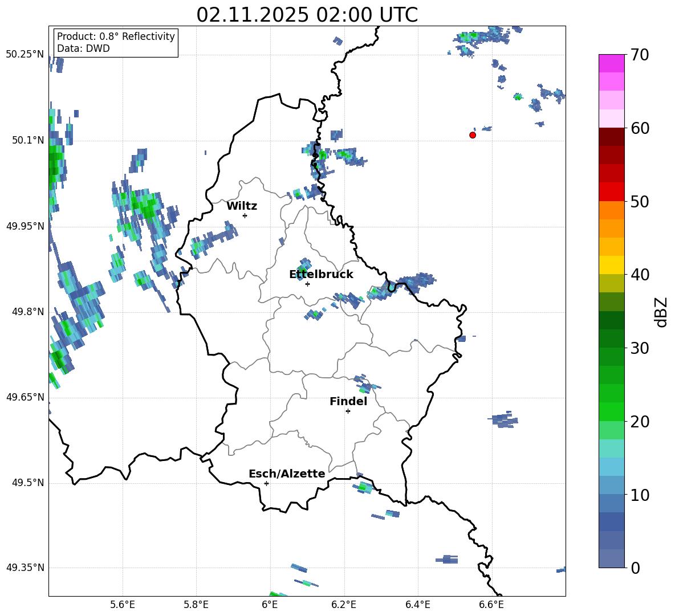Click the Wiltz city label
Screen dimensions: 675x616
[242, 206]
